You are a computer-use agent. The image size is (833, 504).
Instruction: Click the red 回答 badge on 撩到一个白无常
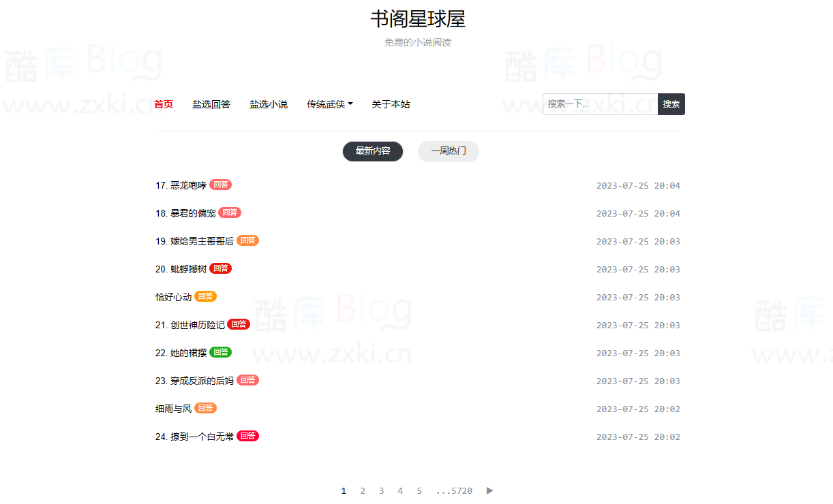pyautogui.click(x=247, y=436)
